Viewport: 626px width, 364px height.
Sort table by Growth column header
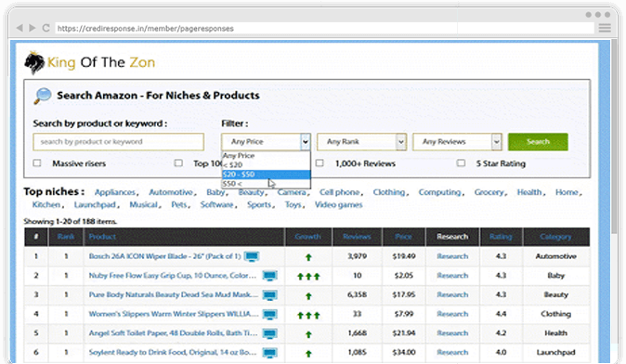click(x=307, y=237)
